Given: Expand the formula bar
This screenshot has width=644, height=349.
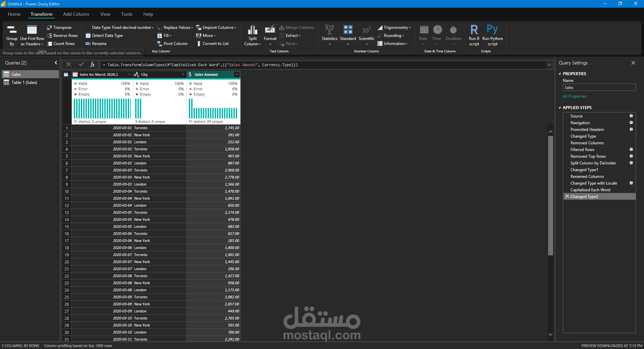Looking at the screenshot, I should [549, 65].
